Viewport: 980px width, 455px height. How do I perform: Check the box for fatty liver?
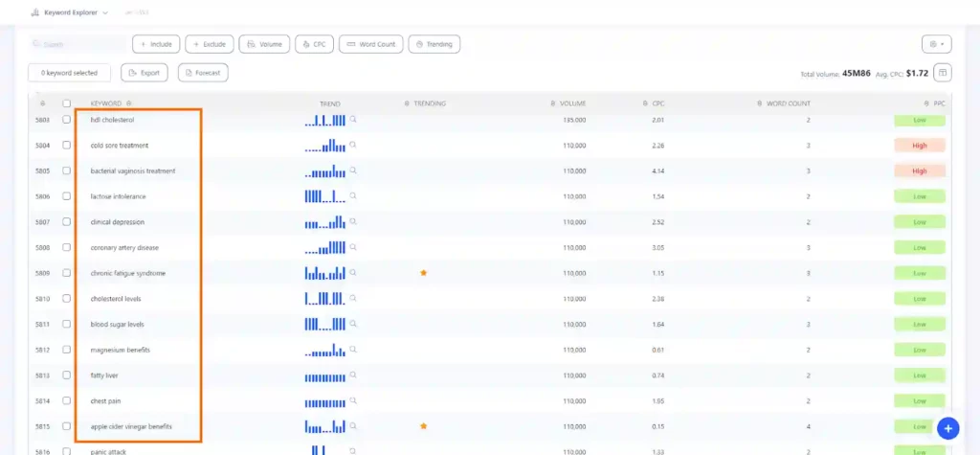[67, 375]
